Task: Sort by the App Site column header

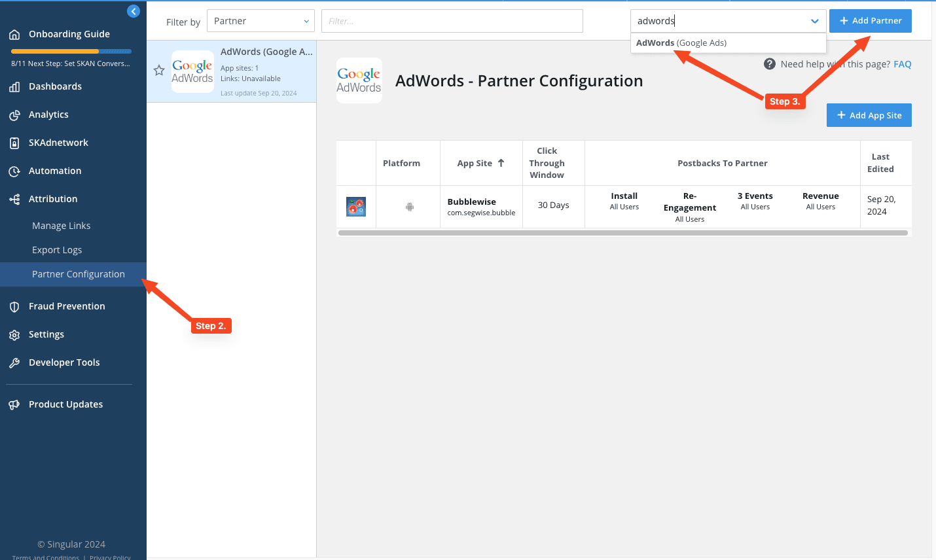Action: (480, 164)
